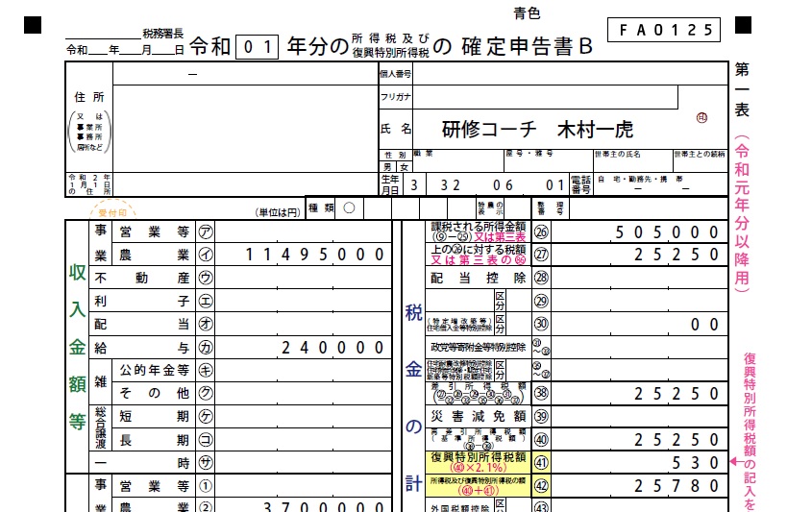Click the 世帯主との続柄 field
The width and height of the screenshot is (812, 512).
click(701, 161)
